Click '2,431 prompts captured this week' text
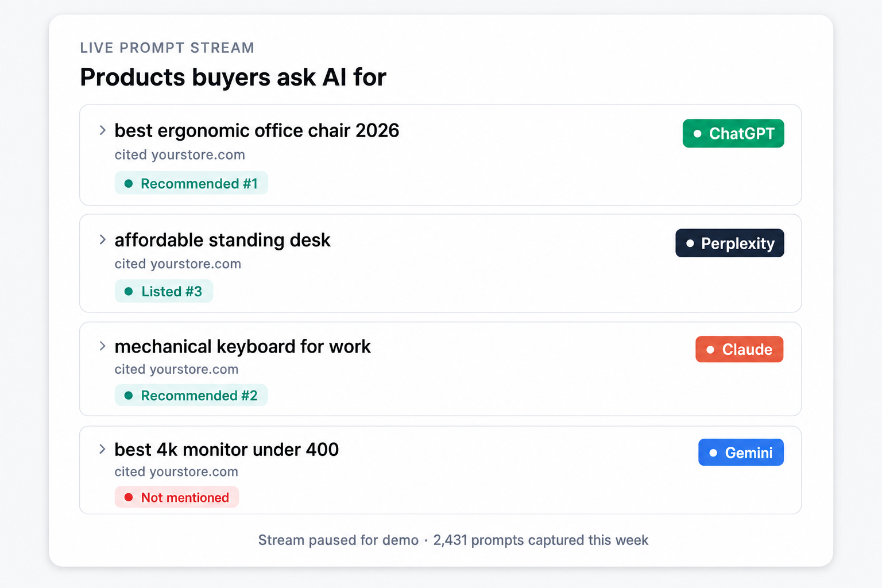Screen dimensions: 882x588 [541, 540]
